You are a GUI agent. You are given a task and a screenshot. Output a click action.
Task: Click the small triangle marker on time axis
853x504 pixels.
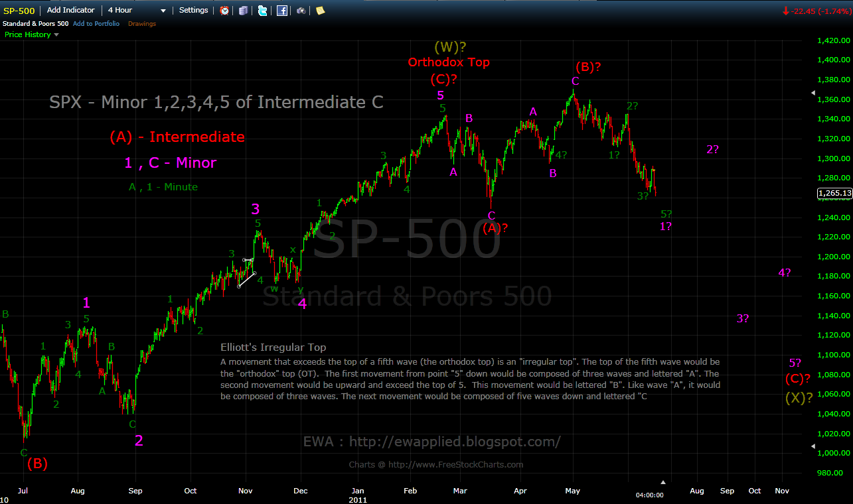662,481
